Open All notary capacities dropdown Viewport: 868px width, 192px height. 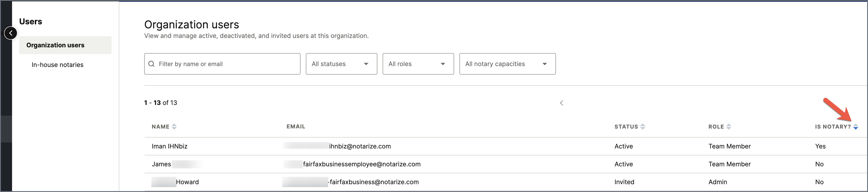507,64
